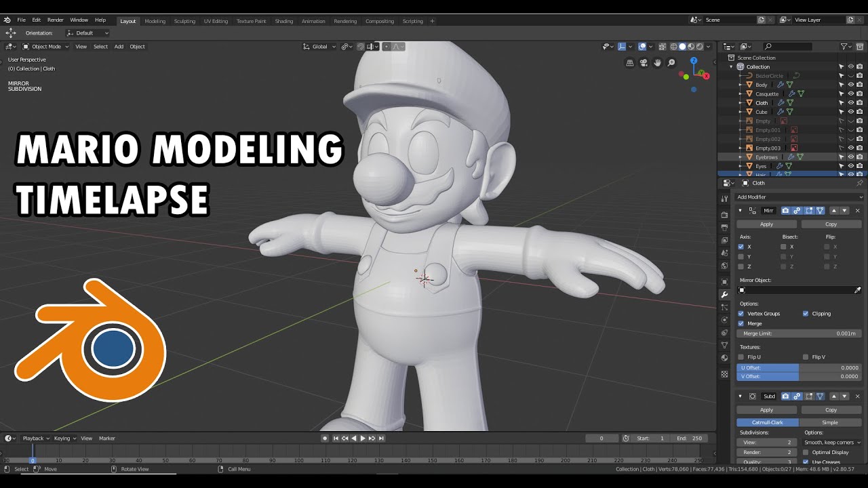Collapse the Mirror modifier panel
This screenshot has height=488, width=868.
[x=741, y=211]
